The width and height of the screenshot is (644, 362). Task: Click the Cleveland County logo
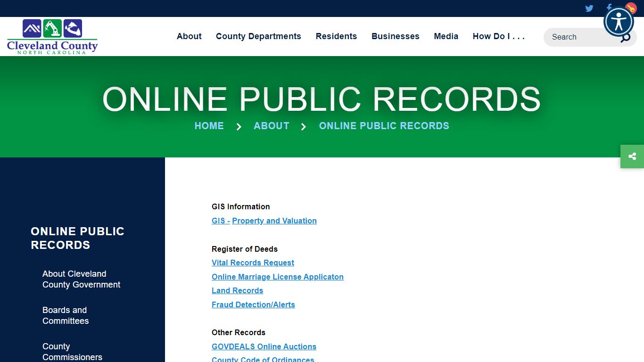coord(52,37)
